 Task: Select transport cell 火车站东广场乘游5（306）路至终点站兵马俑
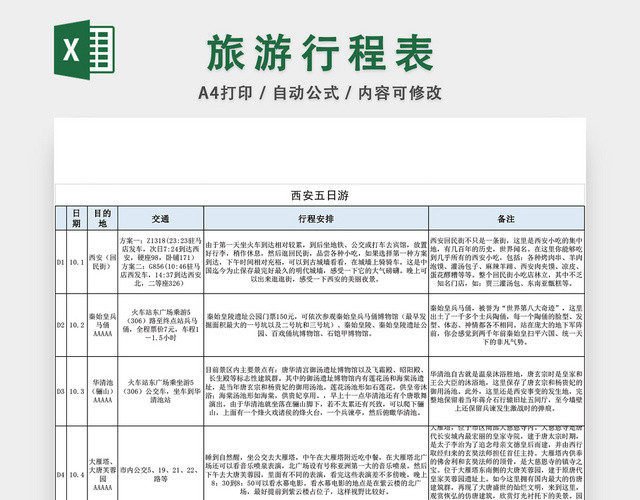160,325
